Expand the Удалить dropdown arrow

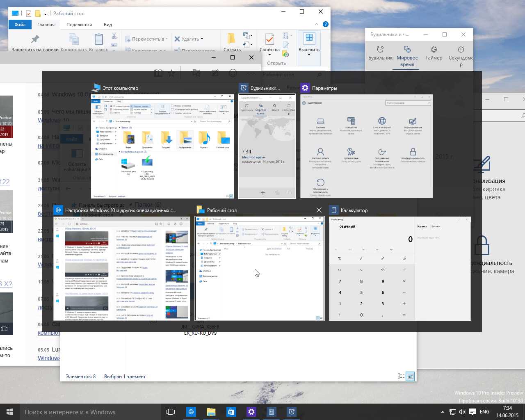pyautogui.click(x=202, y=39)
